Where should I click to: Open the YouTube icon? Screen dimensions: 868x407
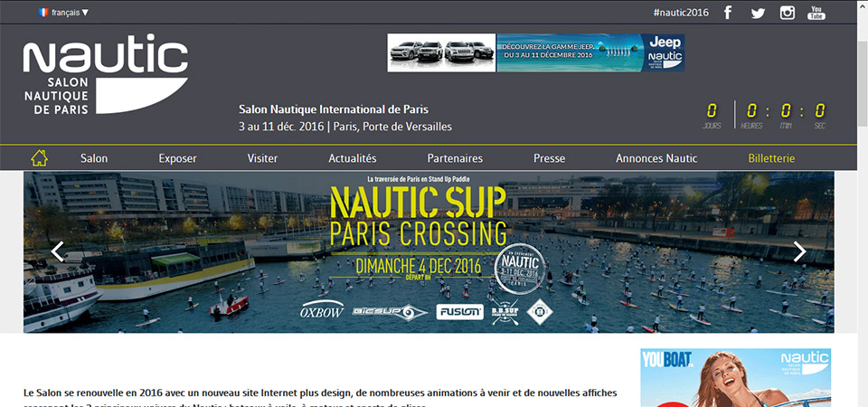pos(816,12)
